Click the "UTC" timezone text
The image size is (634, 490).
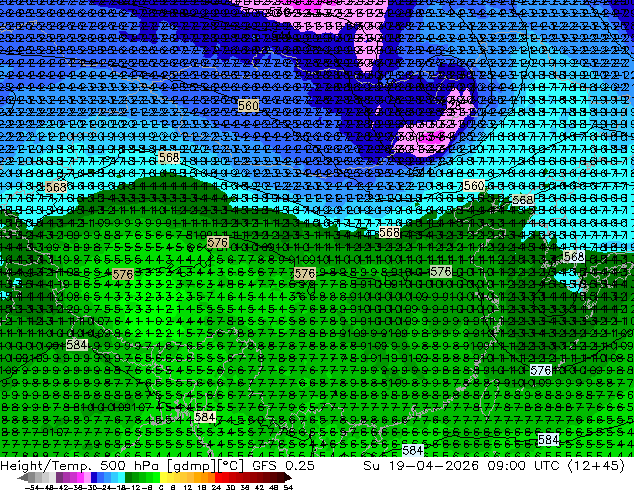[x=547, y=465]
